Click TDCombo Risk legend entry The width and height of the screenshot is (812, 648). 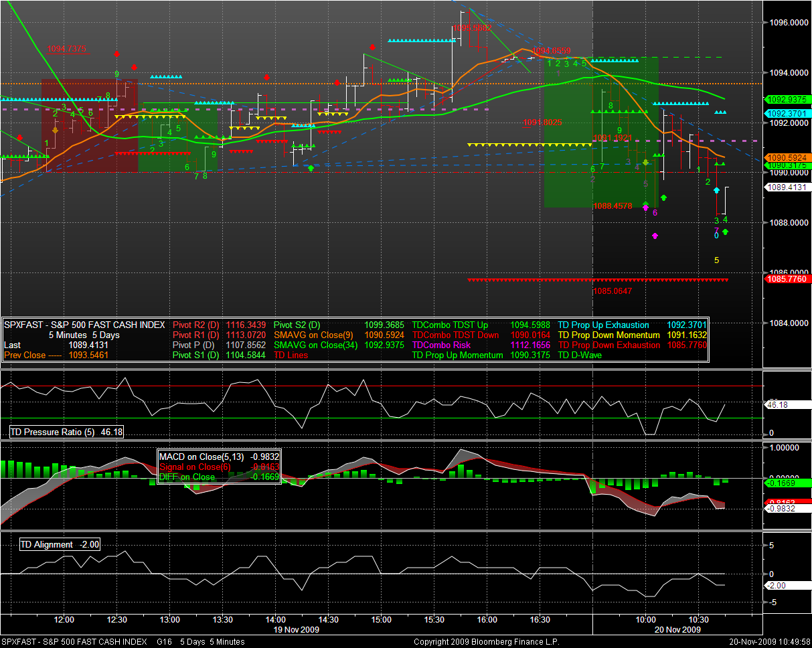[x=441, y=345]
